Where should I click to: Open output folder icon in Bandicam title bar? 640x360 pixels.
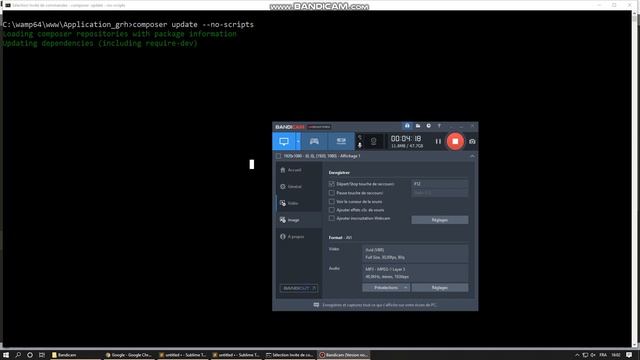[x=418, y=126]
